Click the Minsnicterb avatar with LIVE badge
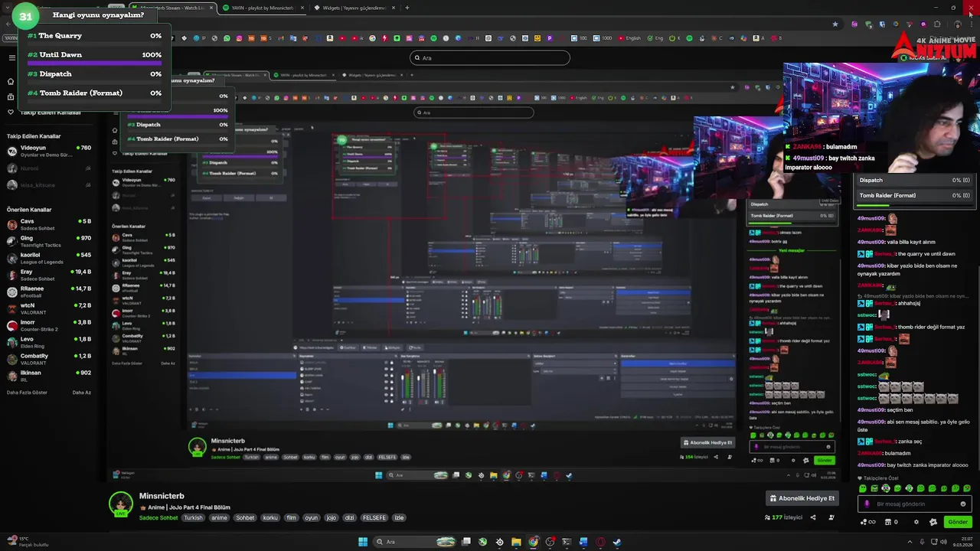This screenshot has width=980, height=551. (120, 504)
